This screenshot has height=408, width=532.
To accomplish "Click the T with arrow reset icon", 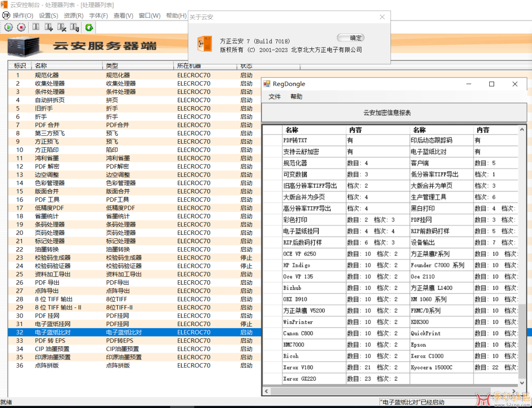I will (x=74, y=27).
